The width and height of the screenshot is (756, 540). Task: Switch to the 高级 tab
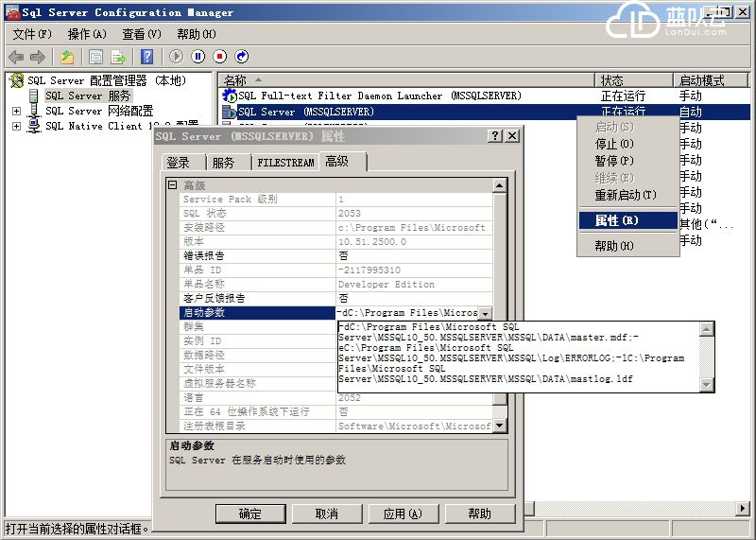click(342, 161)
